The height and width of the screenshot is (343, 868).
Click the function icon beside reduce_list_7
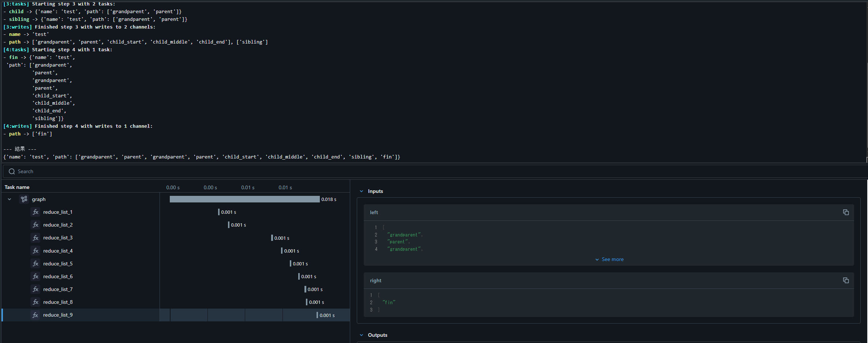pos(35,289)
